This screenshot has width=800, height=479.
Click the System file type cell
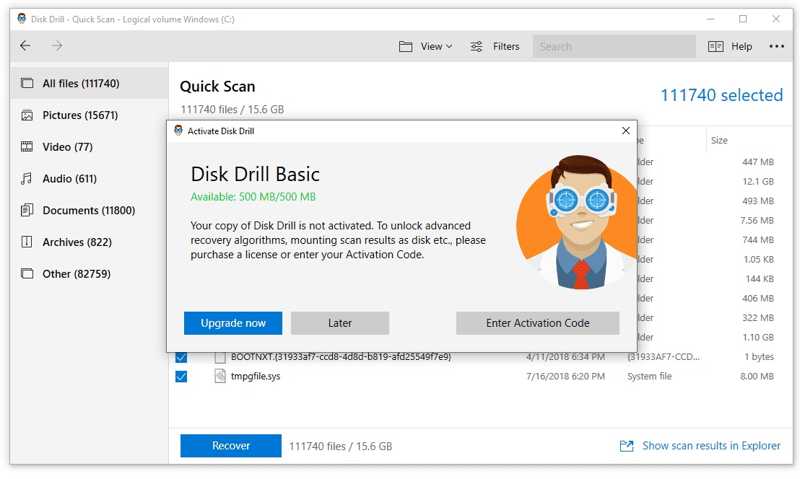click(649, 376)
